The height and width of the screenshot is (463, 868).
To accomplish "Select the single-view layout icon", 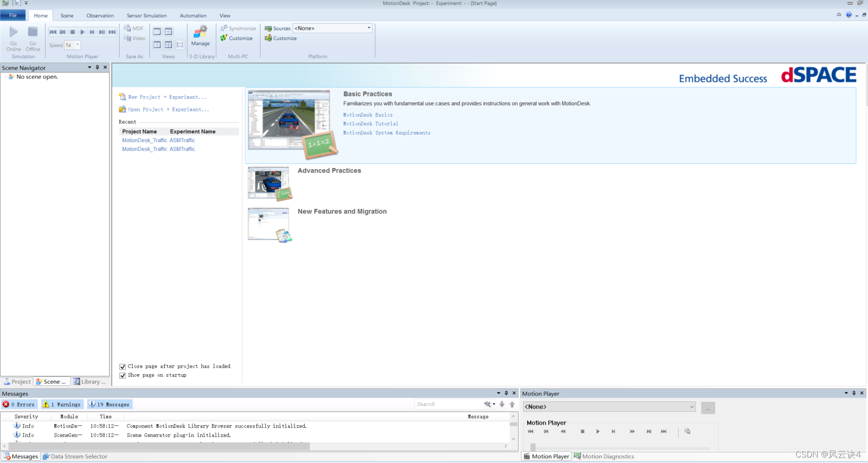I will click(x=157, y=31).
